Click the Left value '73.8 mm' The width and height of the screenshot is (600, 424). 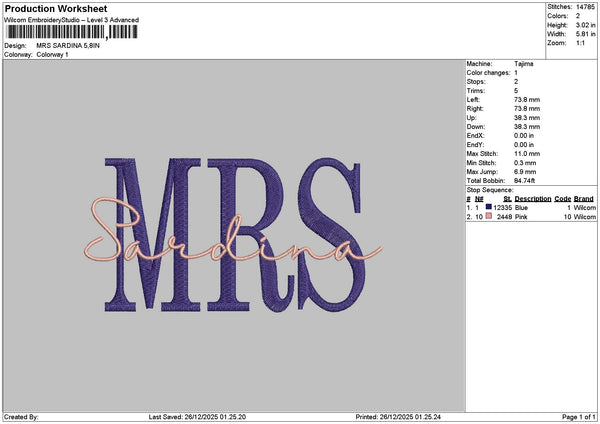click(527, 100)
